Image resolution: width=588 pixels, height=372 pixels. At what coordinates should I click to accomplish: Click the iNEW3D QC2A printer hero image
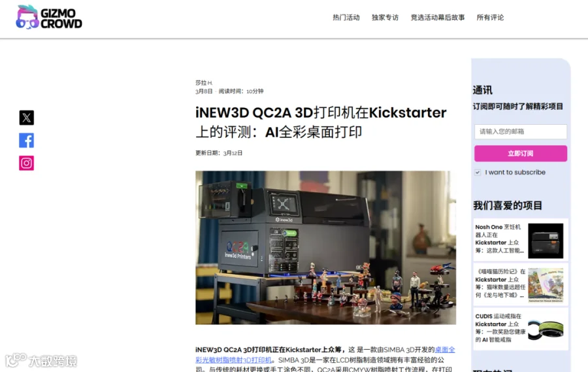click(325, 248)
